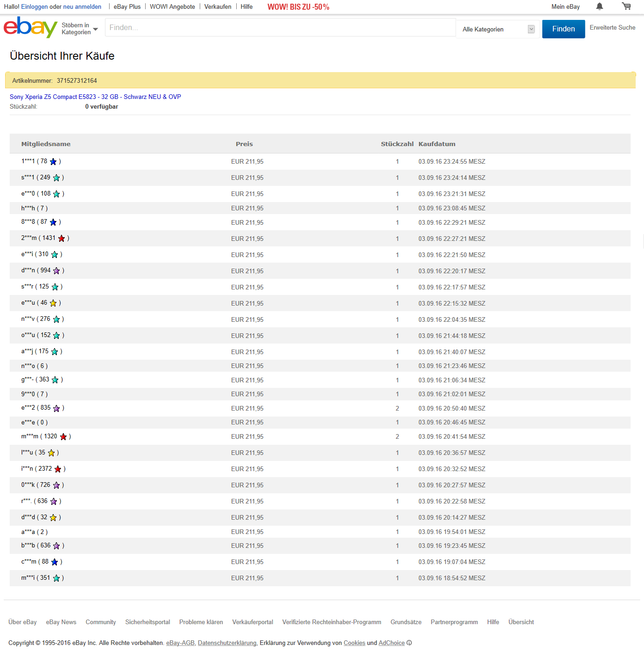Open the Sony Xperia Z5 Compact item link
The width and height of the screenshot is (644, 669).
(x=95, y=97)
